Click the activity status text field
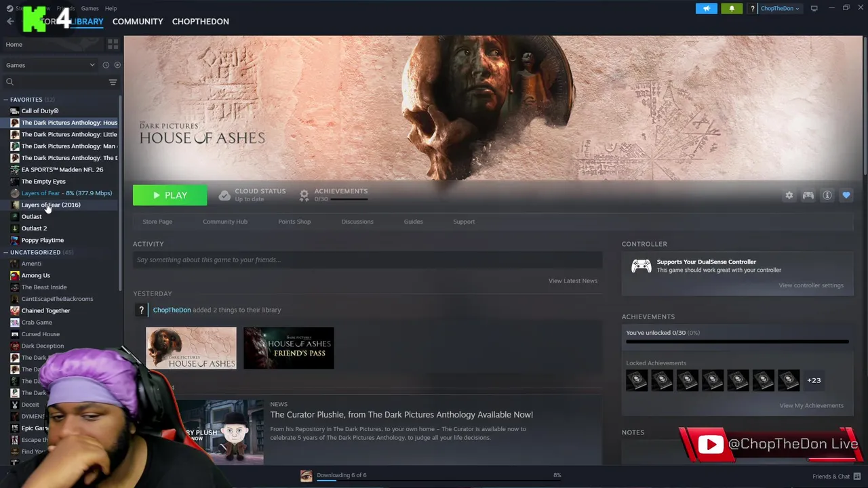The width and height of the screenshot is (868, 488). point(368,260)
